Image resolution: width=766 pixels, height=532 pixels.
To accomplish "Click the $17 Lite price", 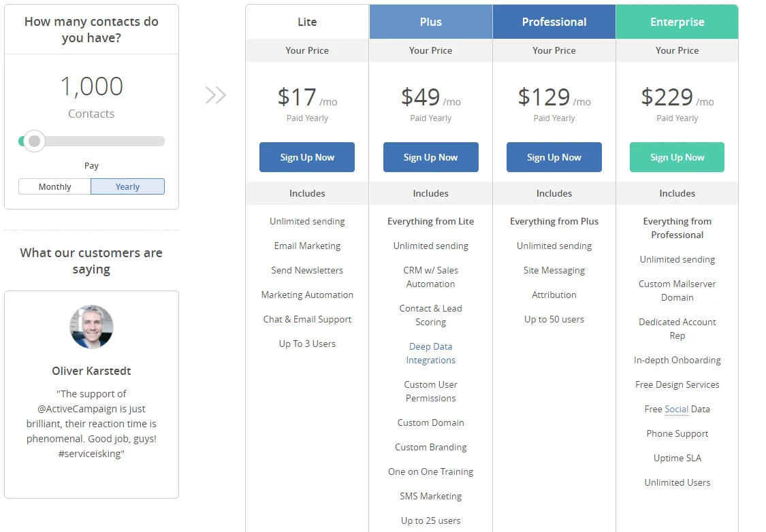I will click(298, 97).
